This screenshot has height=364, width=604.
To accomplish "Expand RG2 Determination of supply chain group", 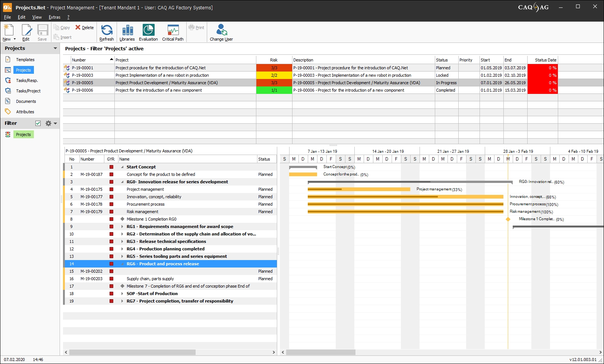I will click(x=122, y=234).
